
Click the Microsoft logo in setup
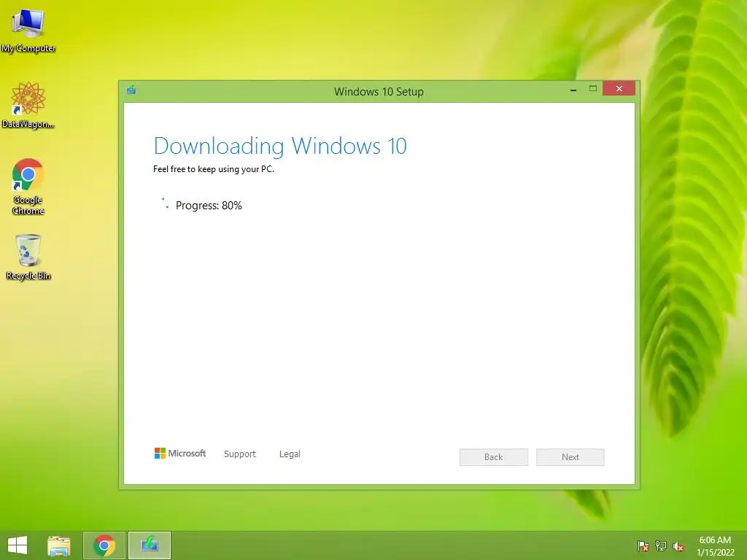click(x=180, y=454)
